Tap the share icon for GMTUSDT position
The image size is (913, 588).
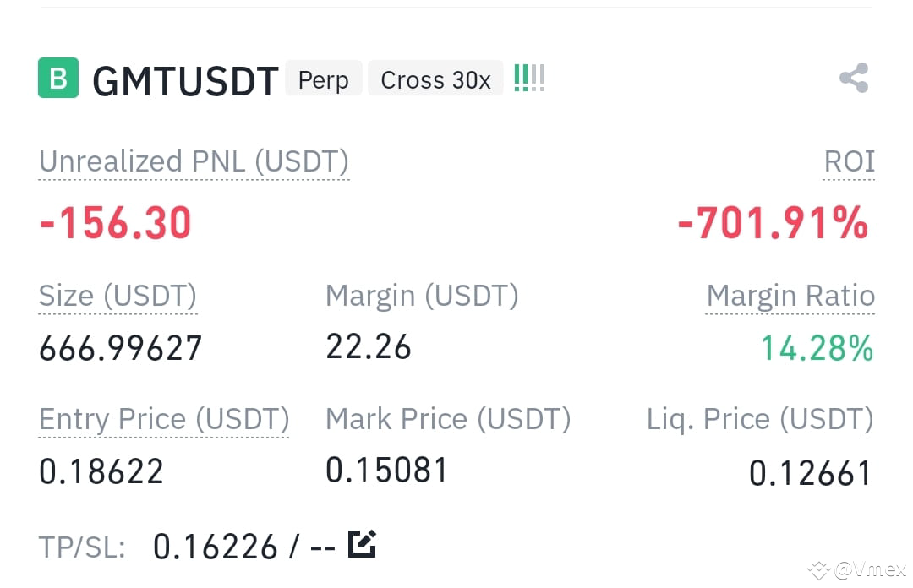854,78
